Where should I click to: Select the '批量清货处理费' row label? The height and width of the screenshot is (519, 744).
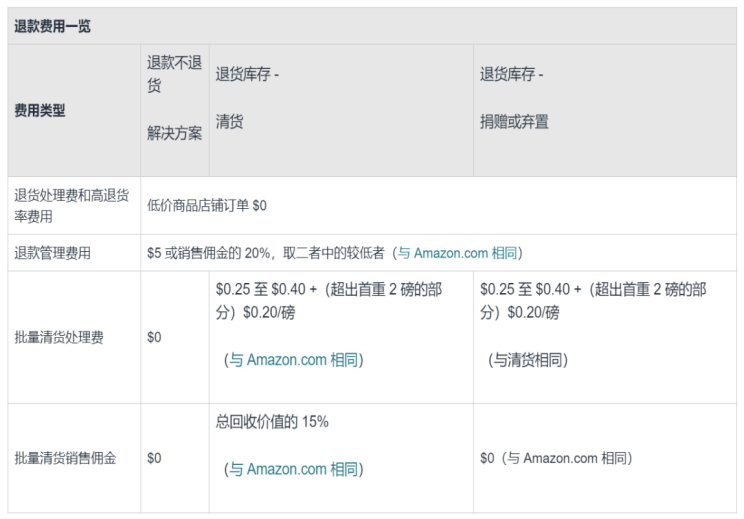[x=59, y=337]
